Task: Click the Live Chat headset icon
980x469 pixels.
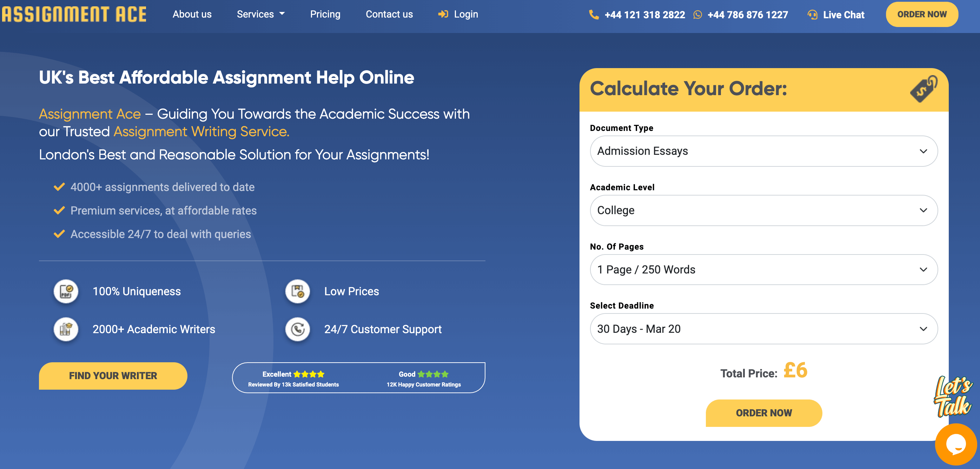Action: [812, 15]
